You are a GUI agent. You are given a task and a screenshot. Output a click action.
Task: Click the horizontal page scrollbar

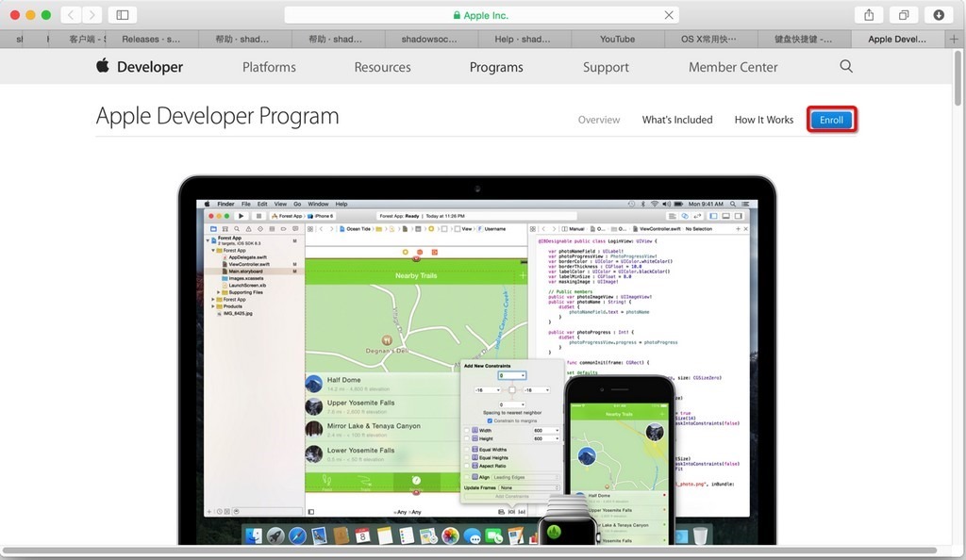point(470,551)
